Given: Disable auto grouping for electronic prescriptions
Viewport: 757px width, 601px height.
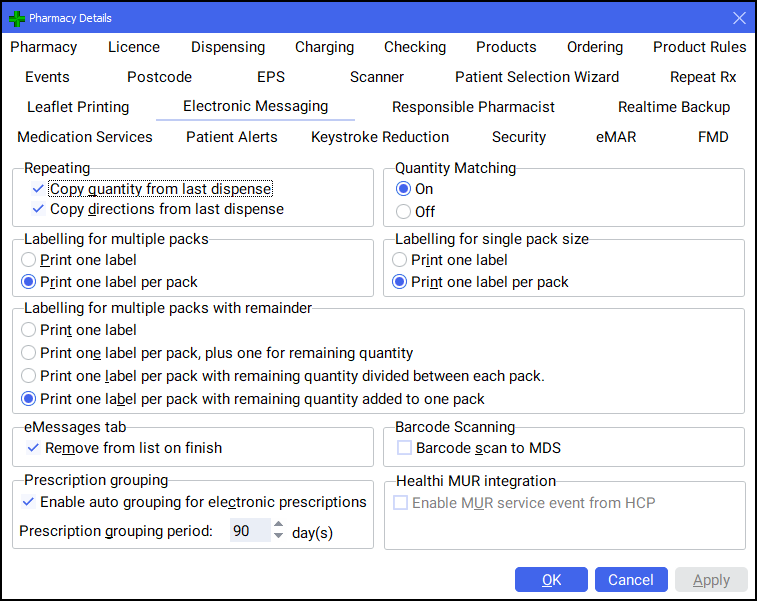Looking at the screenshot, I should [x=28, y=502].
